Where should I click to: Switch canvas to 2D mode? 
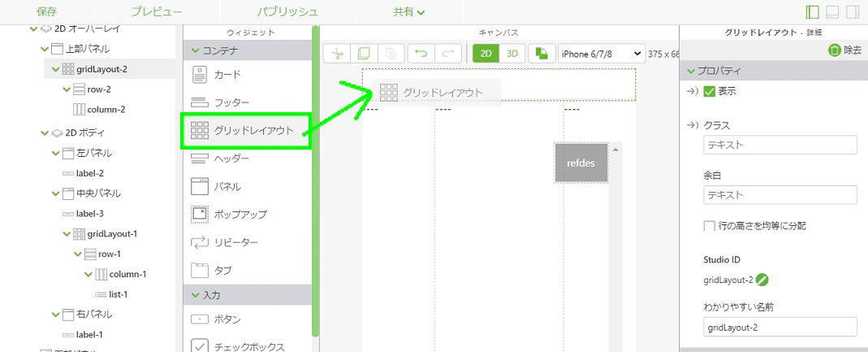(x=486, y=54)
